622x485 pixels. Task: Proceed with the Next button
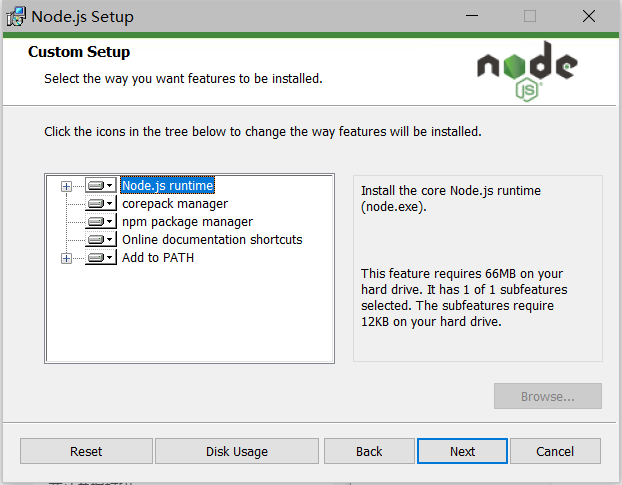click(x=462, y=451)
